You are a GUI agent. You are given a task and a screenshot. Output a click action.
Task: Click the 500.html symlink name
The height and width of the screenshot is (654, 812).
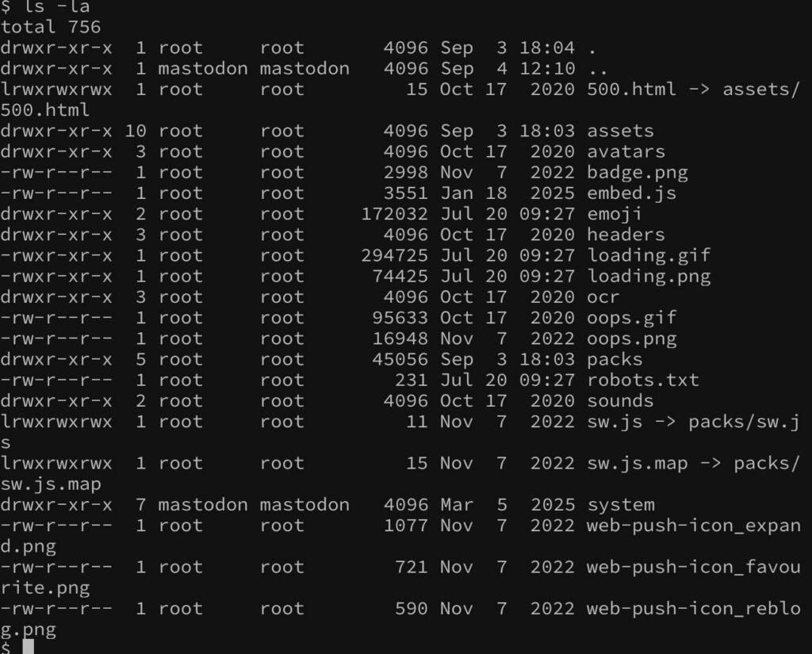(631, 89)
